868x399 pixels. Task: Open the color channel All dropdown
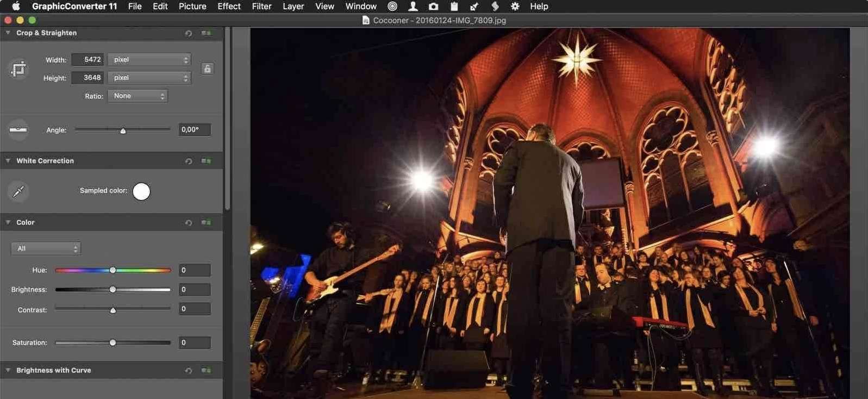coord(46,248)
